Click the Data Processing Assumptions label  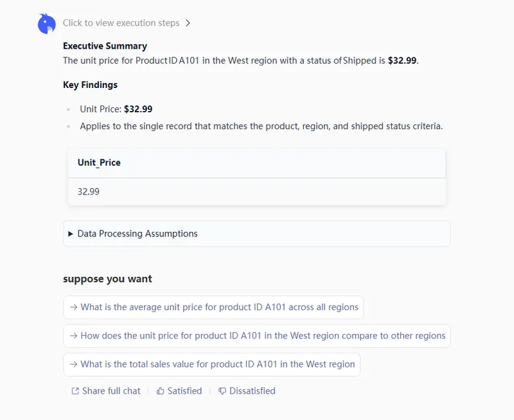coord(137,234)
